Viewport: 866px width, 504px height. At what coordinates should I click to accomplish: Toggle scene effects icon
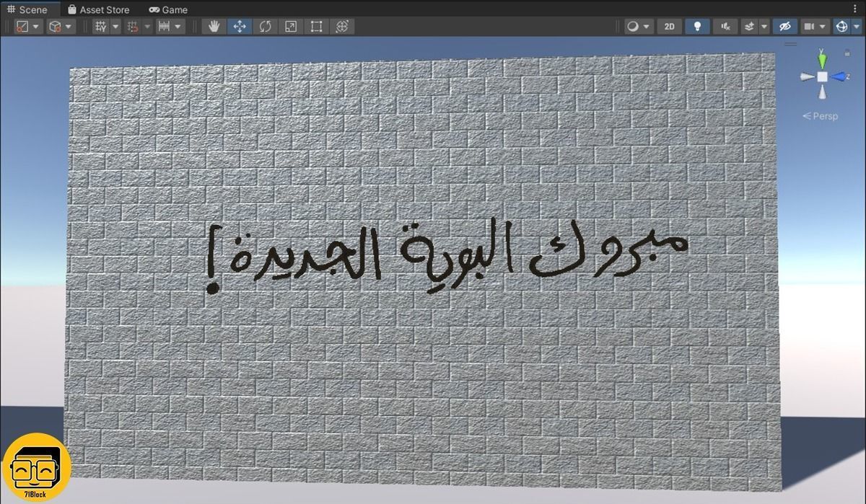tap(749, 27)
